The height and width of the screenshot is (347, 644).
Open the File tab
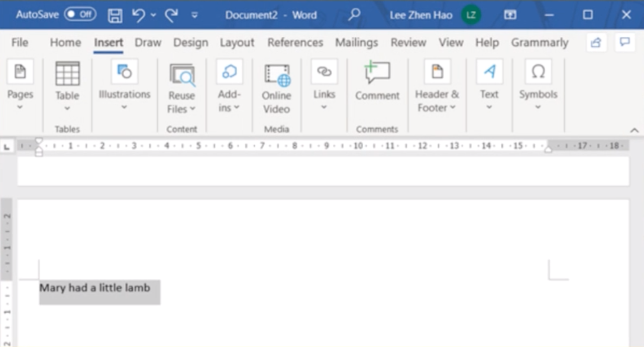point(20,43)
